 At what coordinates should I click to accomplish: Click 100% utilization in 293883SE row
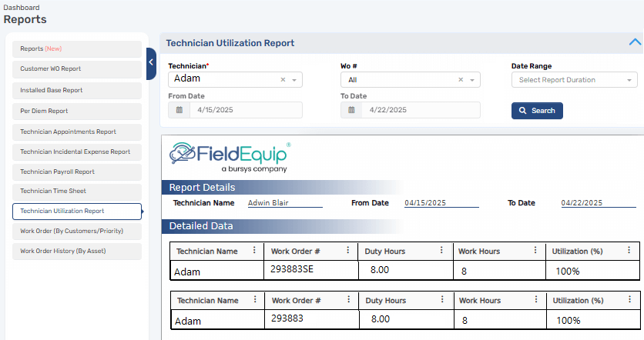click(x=568, y=272)
